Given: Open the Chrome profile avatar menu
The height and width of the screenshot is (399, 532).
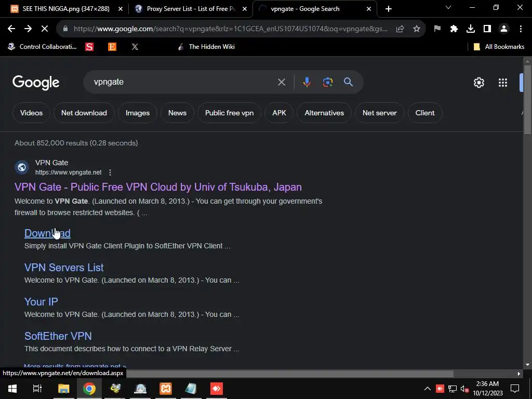Looking at the screenshot, I should 504,29.
